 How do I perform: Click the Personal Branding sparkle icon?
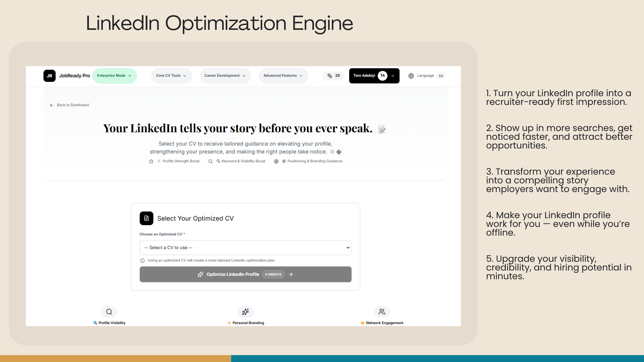click(245, 312)
